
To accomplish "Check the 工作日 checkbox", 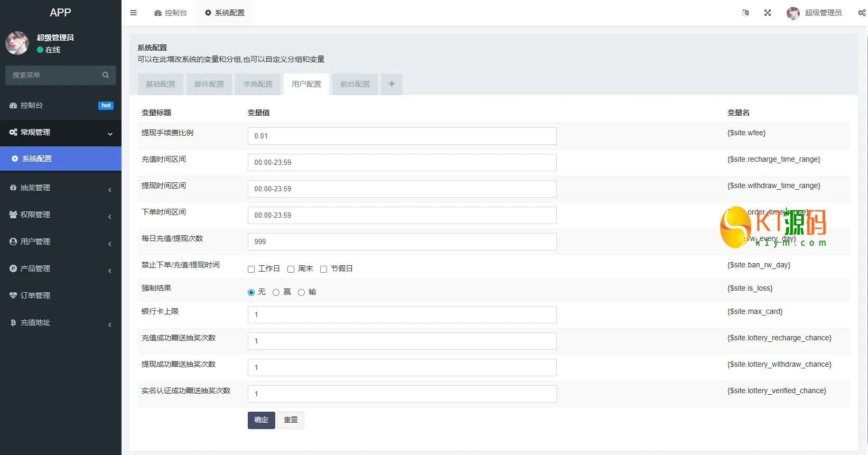I will point(251,269).
